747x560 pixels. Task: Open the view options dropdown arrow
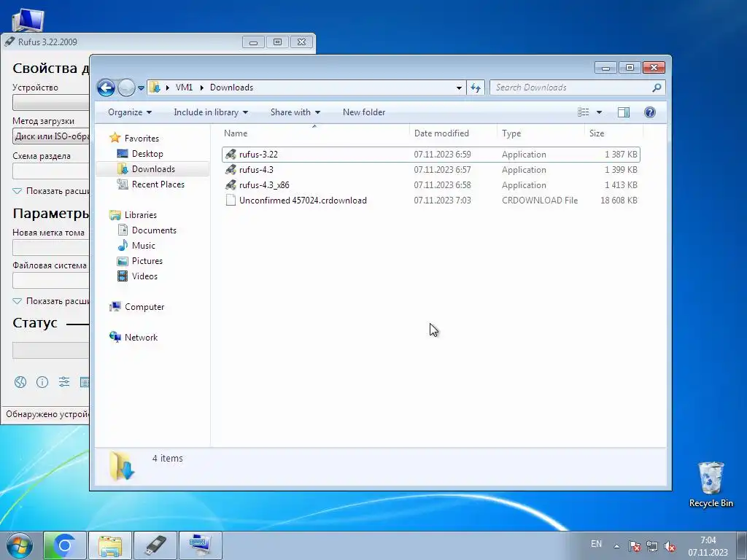coord(600,112)
